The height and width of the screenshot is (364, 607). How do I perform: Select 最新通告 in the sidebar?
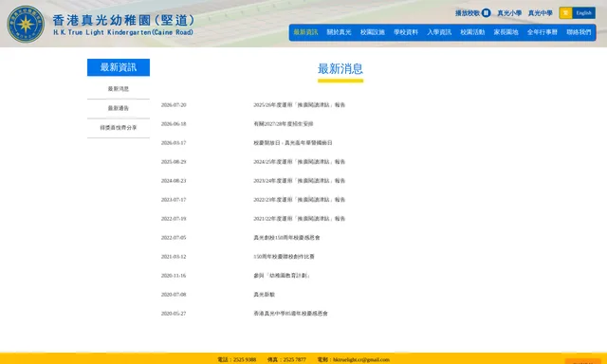(x=118, y=108)
